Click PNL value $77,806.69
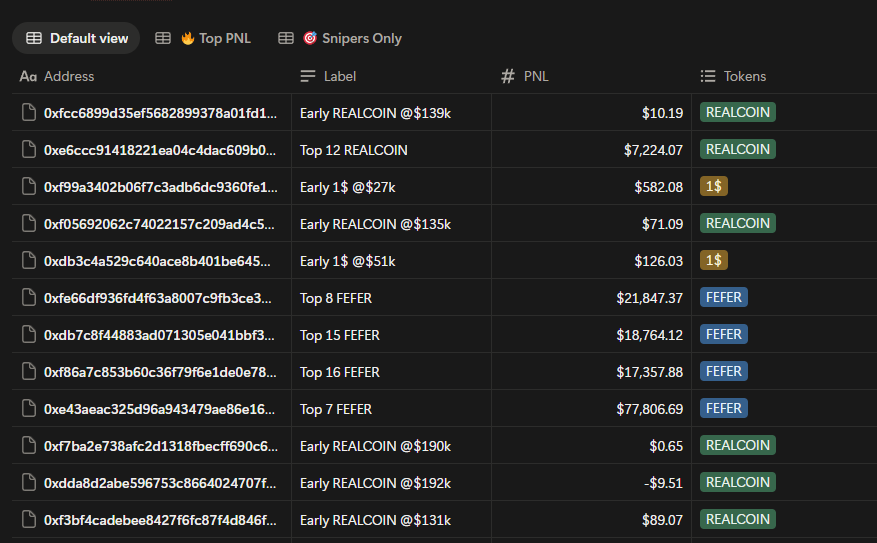 (x=649, y=409)
